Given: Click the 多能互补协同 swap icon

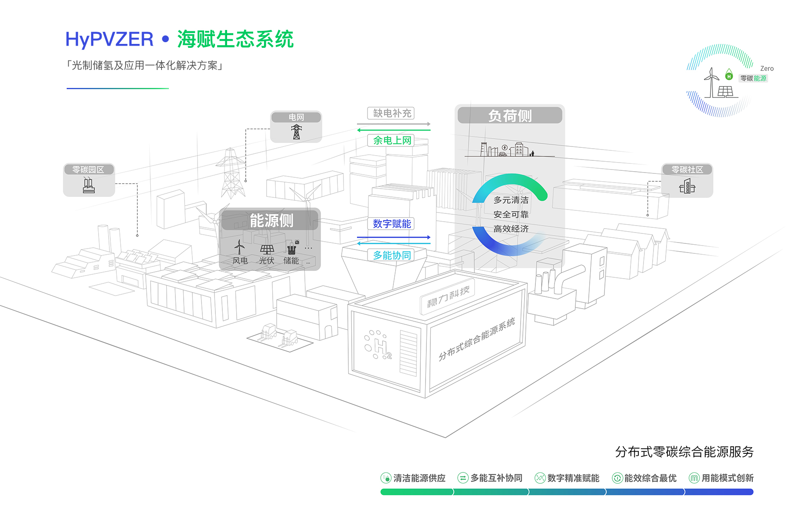Looking at the screenshot, I should (x=463, y=478).
